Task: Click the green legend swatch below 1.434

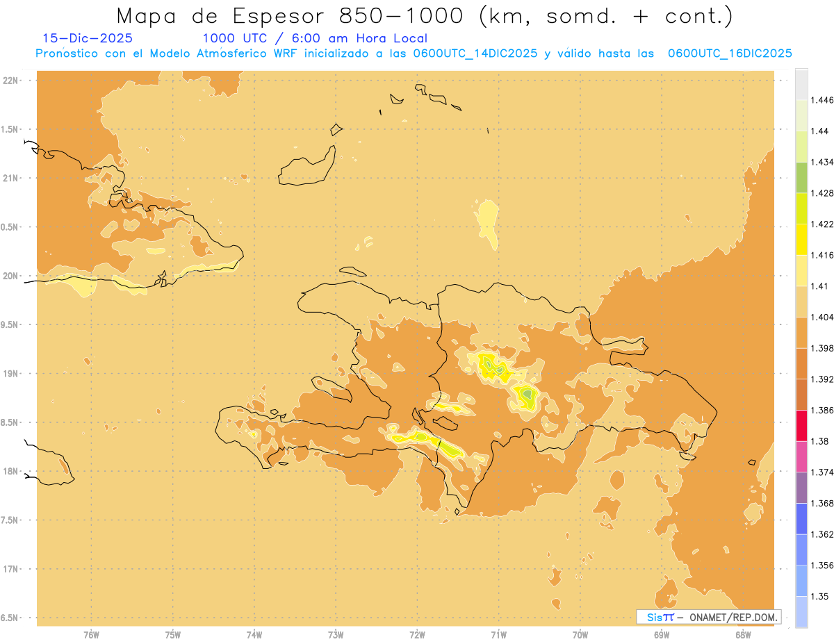Action: click(801, 177)
